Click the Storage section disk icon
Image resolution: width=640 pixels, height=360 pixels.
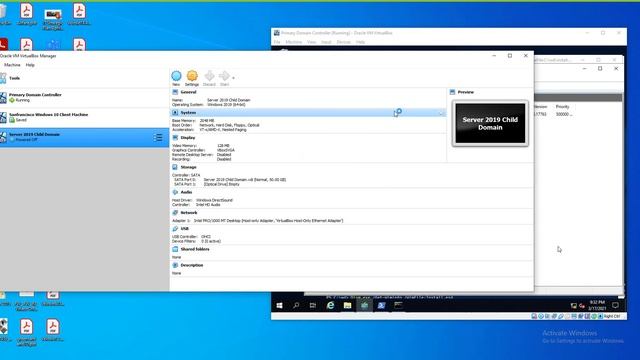(x=175, y=167)
